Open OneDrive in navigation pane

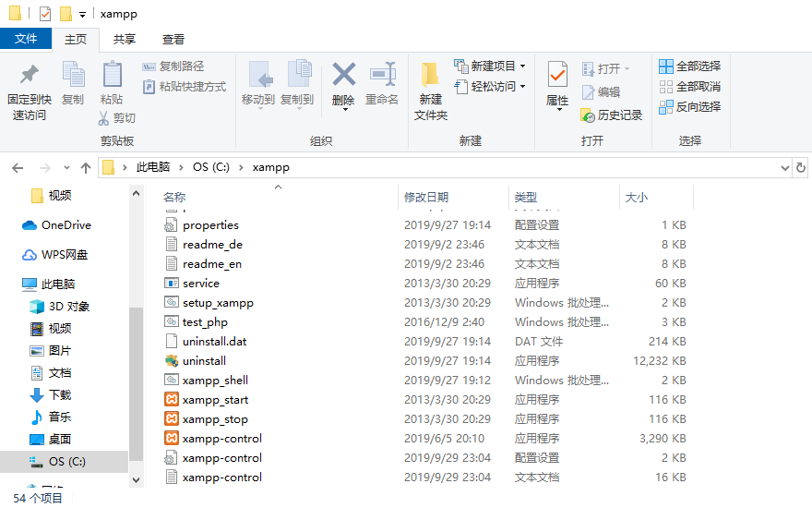[57, 225]
